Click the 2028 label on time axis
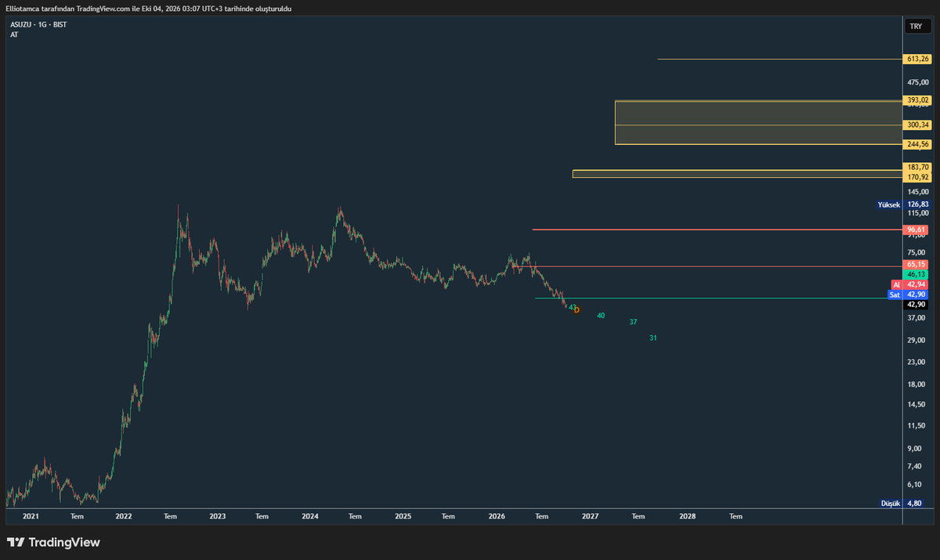940x560 pixels. coord(688,517)
